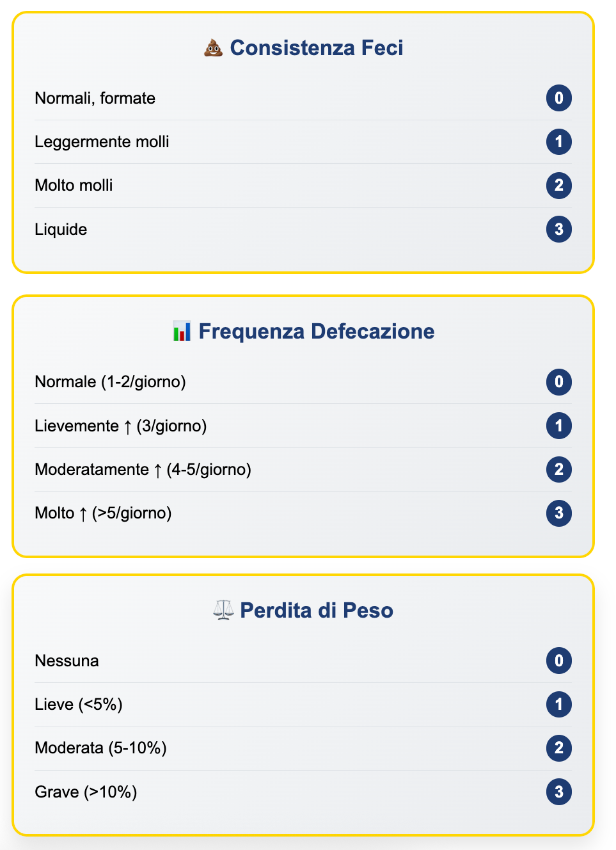
Task: Click the balance scale icon beside Perdita di Peso
Action: tap(223, 611)
